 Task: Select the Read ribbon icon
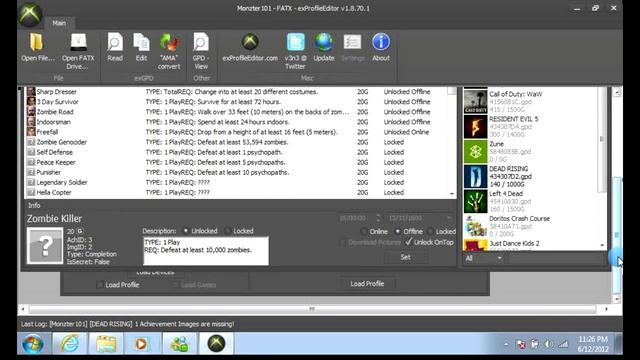tap(115, 42)
